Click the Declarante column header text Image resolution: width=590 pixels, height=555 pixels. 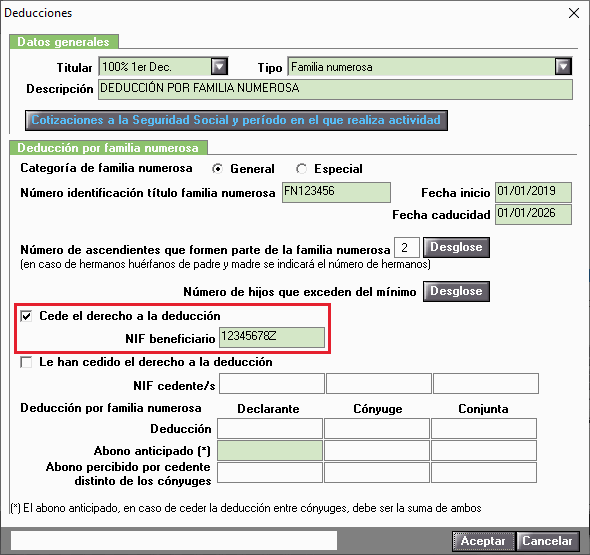pyautogui.click(x=268, y=409)
